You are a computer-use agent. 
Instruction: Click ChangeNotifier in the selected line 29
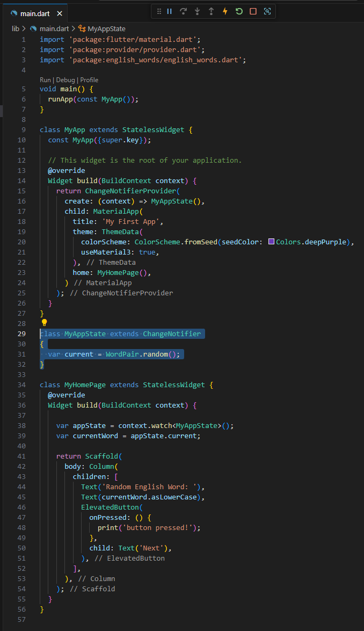[172, 333]
